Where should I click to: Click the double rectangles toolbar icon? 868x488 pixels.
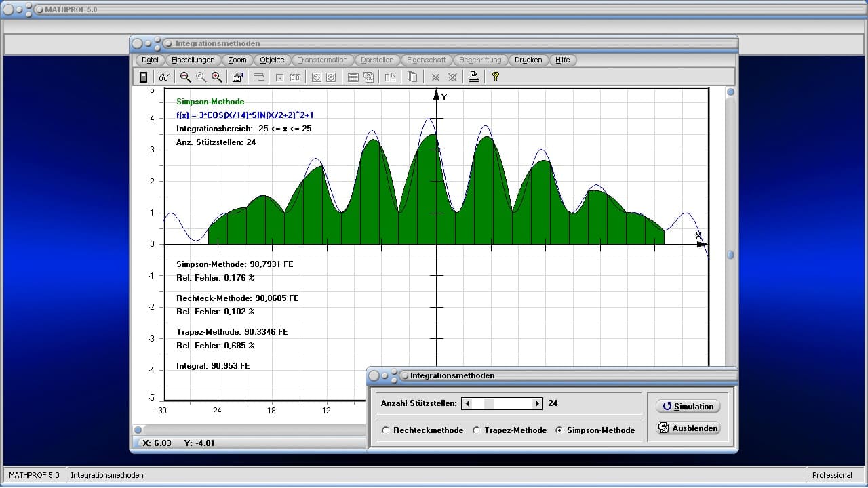pos(295,77)
